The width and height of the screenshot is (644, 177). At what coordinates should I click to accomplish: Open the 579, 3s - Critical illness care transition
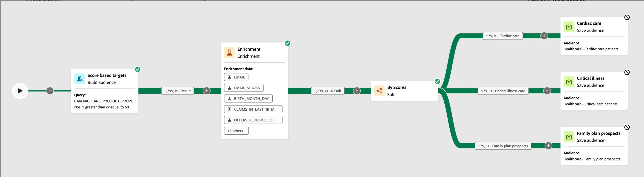[x=503, y=91]
